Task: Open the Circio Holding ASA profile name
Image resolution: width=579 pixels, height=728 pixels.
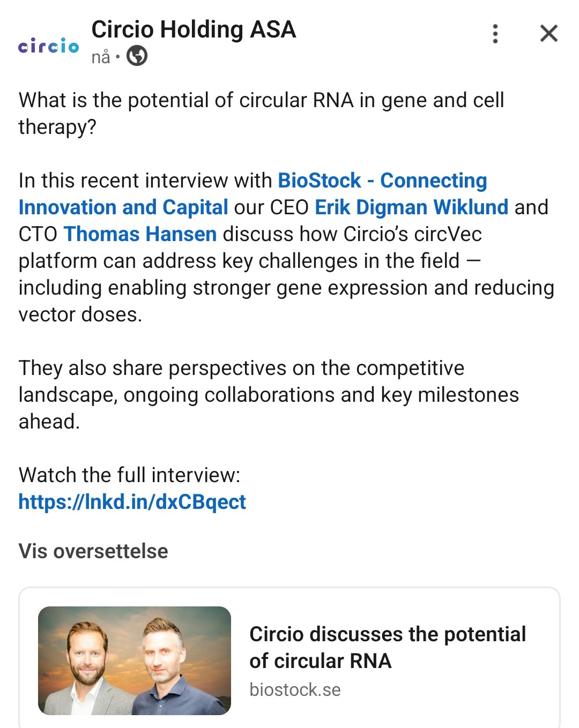Action: pos(194,29)
